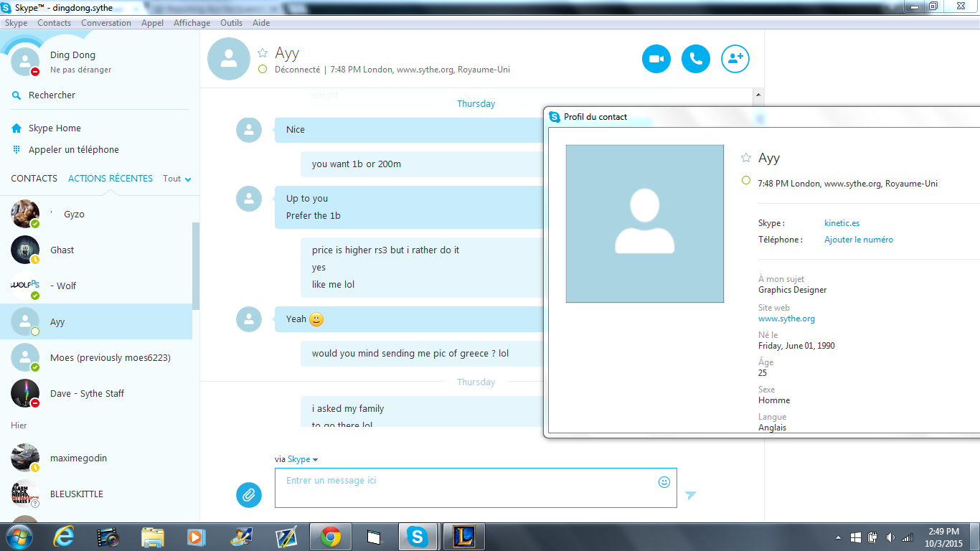Select Moes (previously moes6223) contact

pos(96,357)
